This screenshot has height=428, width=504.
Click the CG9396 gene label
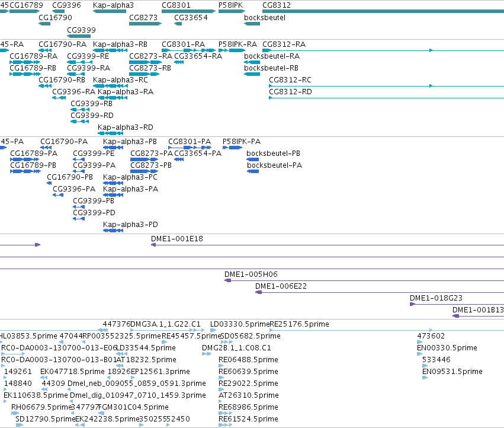click(66, 5)
